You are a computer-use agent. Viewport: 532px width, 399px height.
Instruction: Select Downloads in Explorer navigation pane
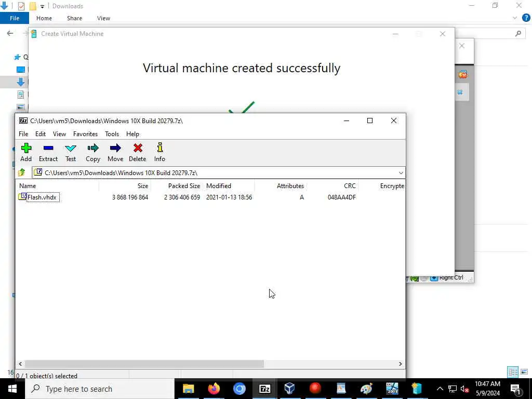click(20, 82)
